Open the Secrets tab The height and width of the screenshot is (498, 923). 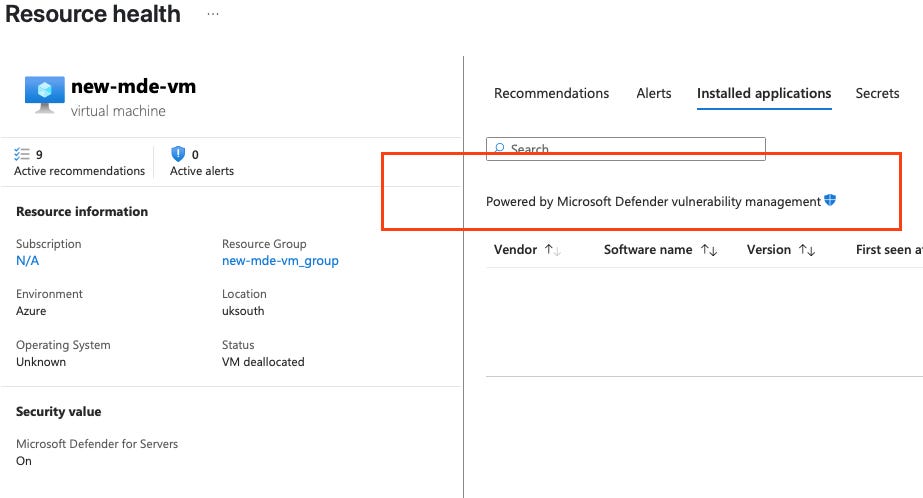point(877,93)
